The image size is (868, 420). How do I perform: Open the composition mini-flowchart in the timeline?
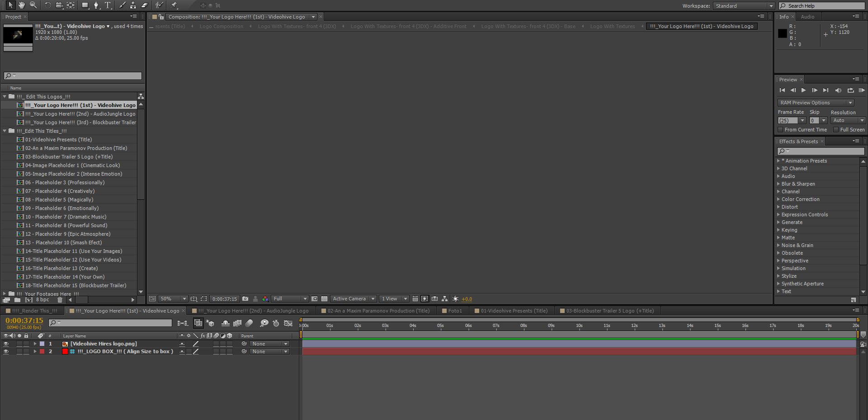pos(183,323)
